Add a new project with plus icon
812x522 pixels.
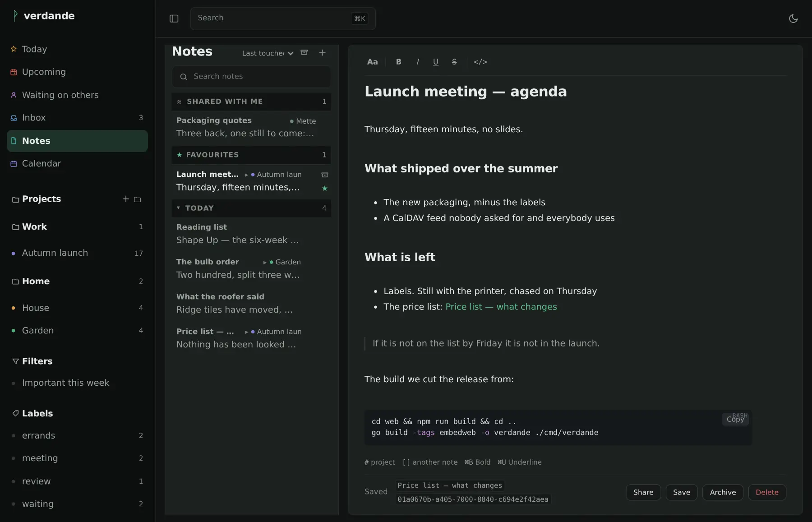tap(125, 199)
